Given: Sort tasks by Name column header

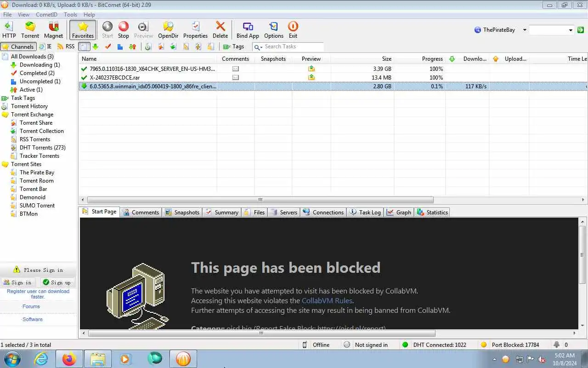Looking at the screenshot, I should 147,59.
